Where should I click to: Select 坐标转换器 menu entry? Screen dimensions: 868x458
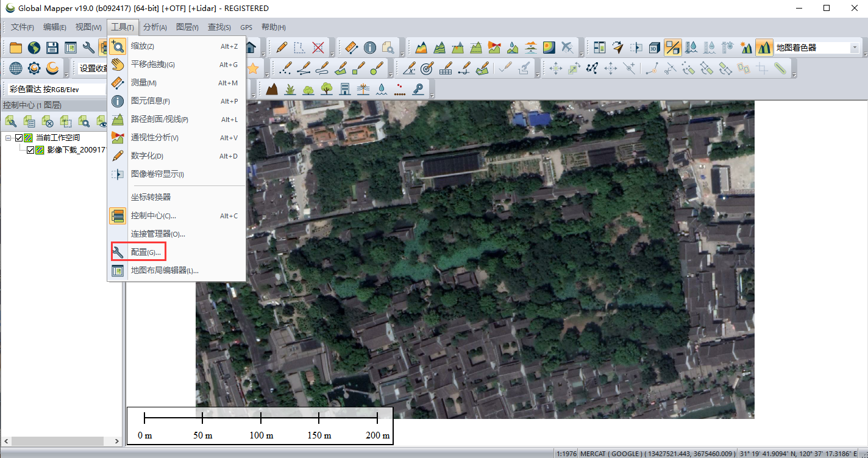[151, 197]
